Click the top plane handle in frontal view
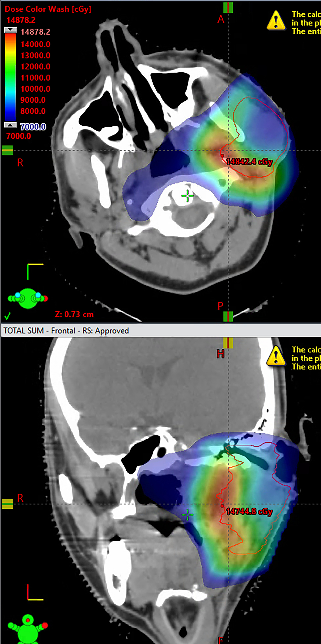 [228, 343]
